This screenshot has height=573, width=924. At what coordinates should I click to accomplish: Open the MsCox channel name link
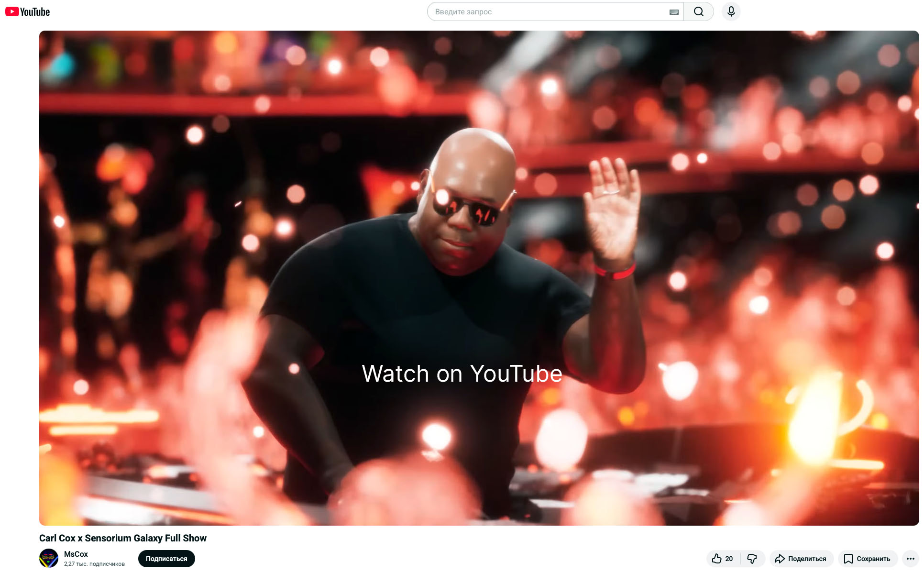click(76, 554)
